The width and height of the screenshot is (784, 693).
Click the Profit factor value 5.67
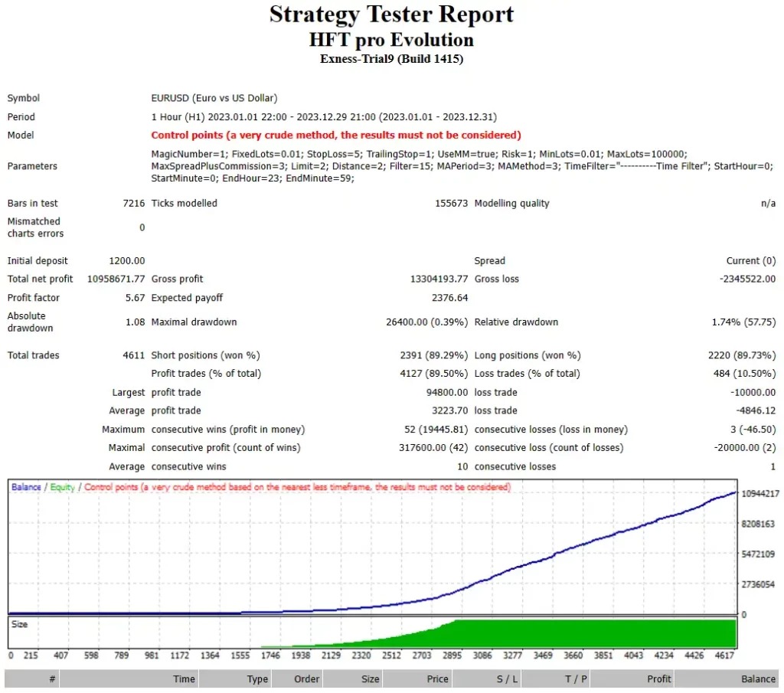(x=135, y=298)
